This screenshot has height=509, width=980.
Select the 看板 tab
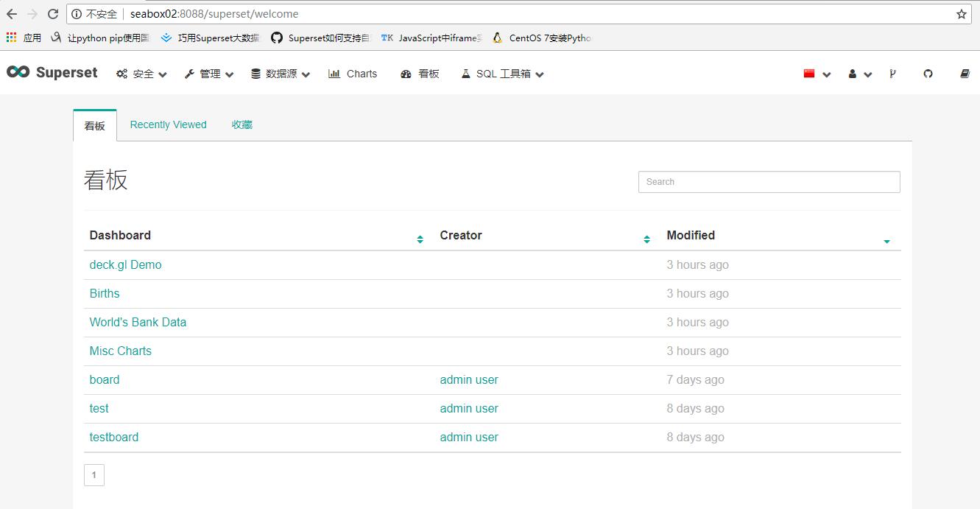click(x=95, y=125)
